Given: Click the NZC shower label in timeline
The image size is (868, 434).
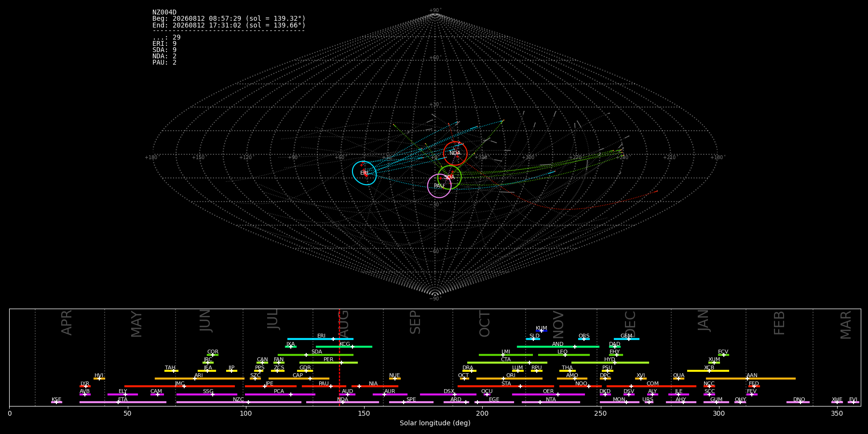Looking at the screenshot, I should [238, 400].
